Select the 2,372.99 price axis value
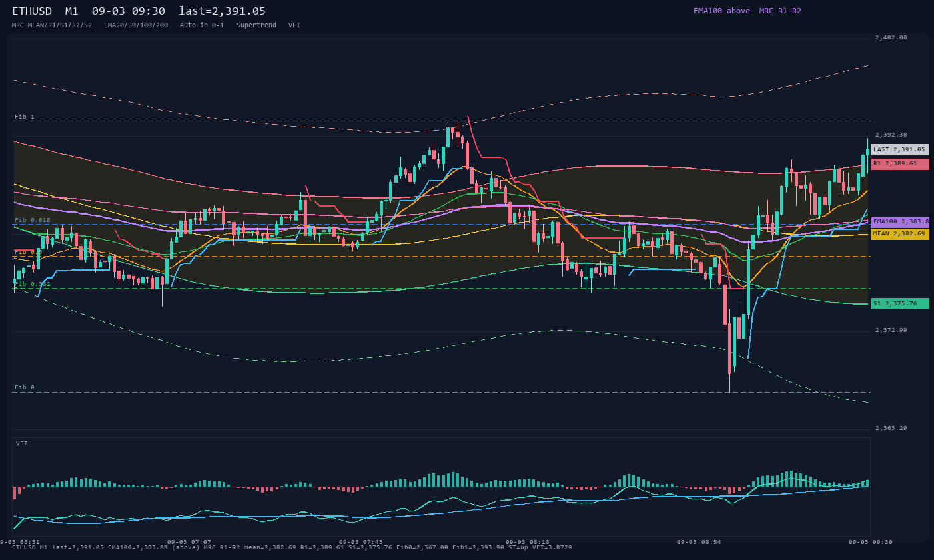Screen dimensions: 934x560 coord(891,330)
